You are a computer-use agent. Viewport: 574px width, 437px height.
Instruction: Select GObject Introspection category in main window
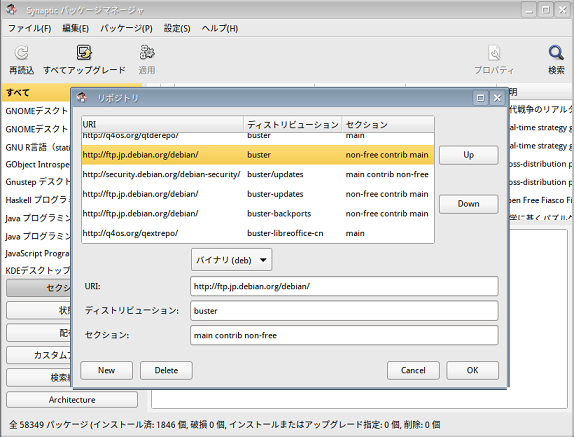[36, 165]
